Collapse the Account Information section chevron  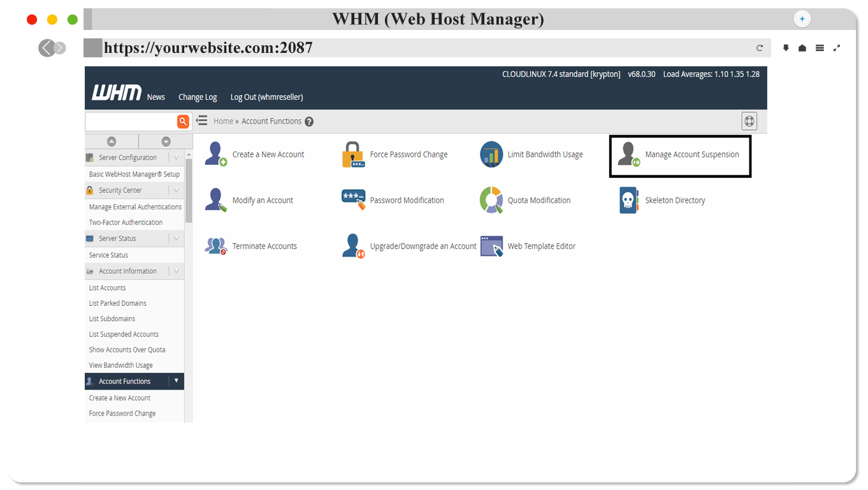click(x=177, y=271)
